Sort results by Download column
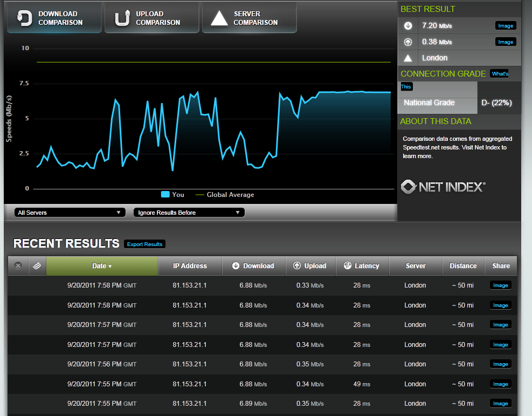This screenshot has height=416, width=532. [x=253, y=265]
